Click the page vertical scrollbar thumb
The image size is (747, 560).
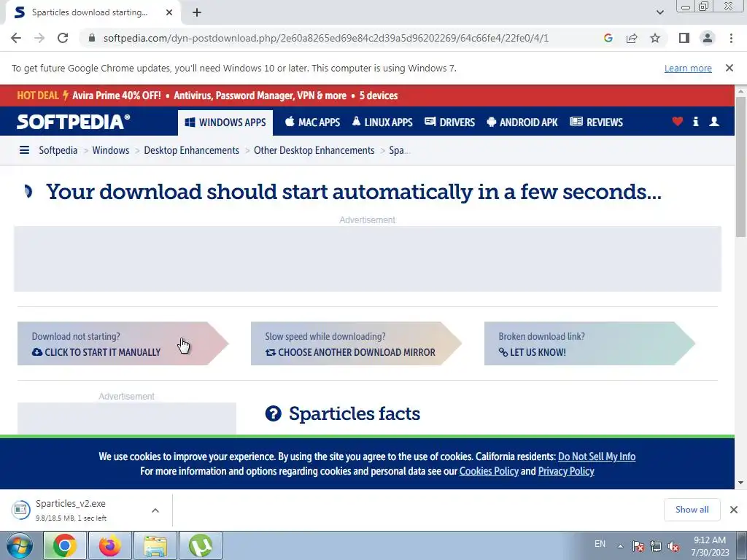(x=740, y=167)
